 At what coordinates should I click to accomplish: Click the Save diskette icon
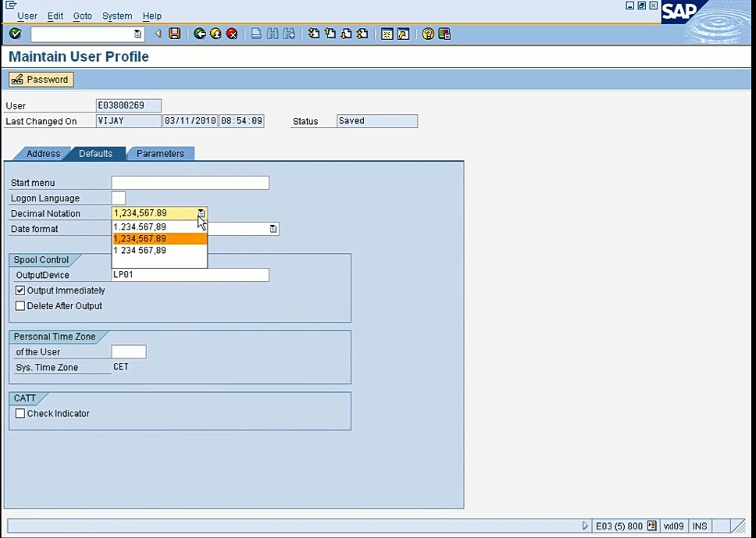click(174, 34)
